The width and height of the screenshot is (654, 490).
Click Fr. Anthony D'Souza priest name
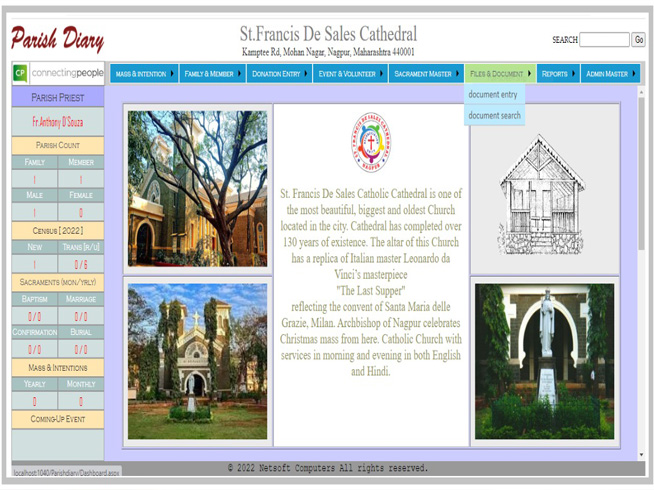coord(57,122)
